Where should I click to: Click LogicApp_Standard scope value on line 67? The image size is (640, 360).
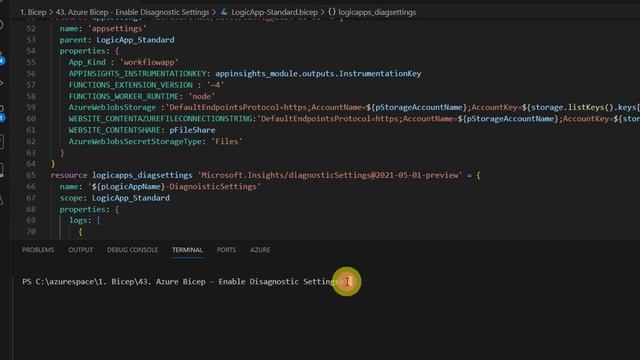(x=131, y=198)
